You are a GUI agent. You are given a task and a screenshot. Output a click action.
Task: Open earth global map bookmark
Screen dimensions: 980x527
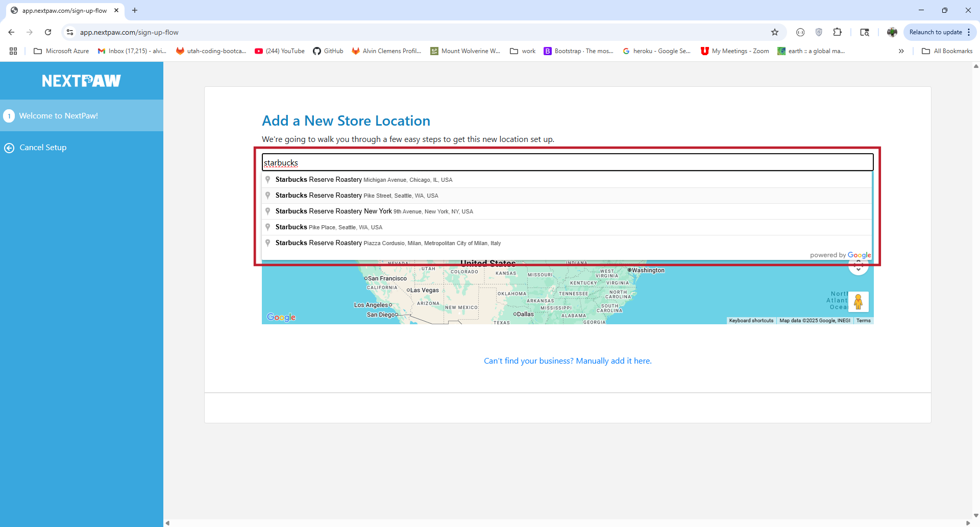pyautogui.click(x=811, y=51)
